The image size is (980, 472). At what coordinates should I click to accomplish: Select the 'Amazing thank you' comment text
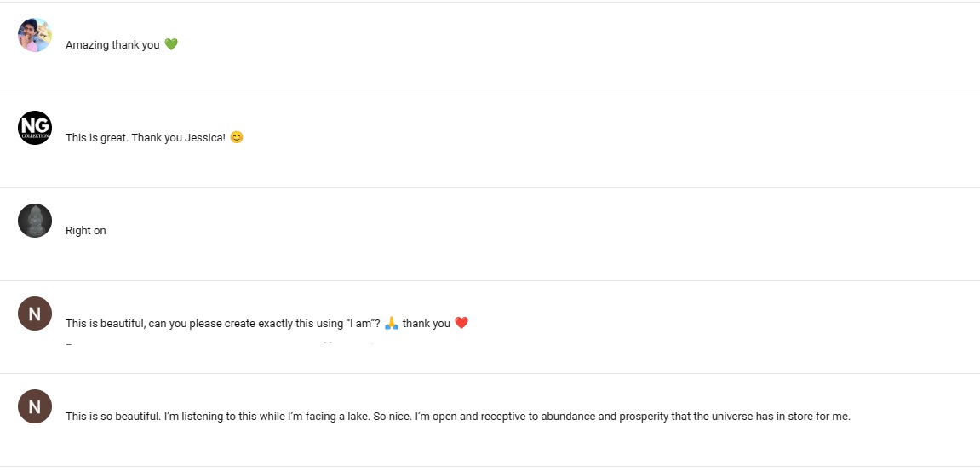tap(112, 45)
